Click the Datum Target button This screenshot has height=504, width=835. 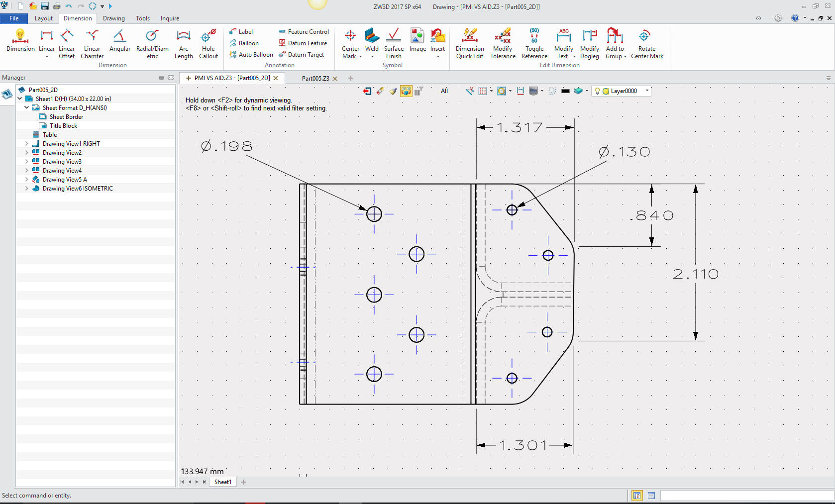point(301,55)
